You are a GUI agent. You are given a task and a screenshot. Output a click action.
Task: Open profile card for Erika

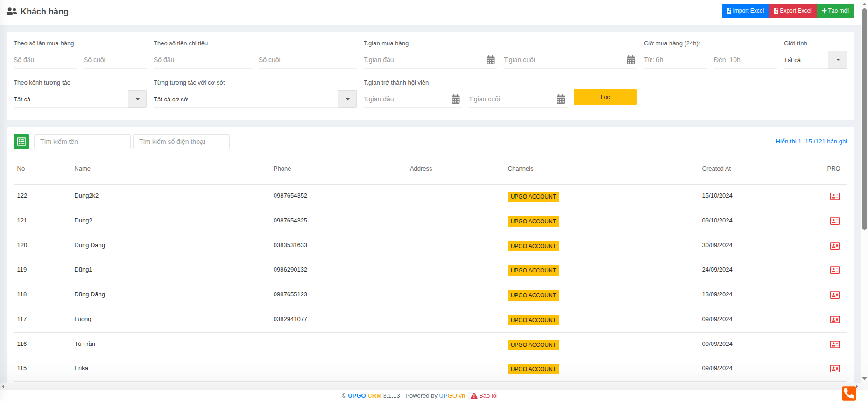(x=834, y=369)
